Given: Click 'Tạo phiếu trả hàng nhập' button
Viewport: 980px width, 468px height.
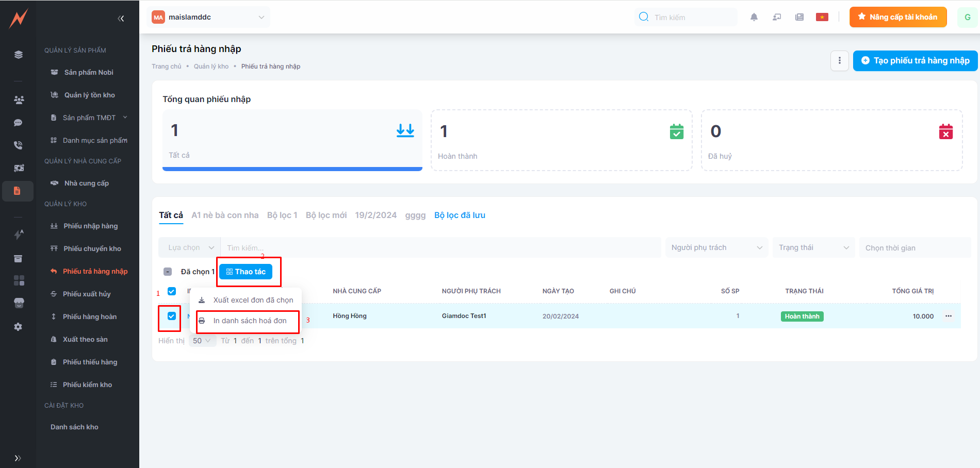Looking at the screenshot, I should [x=915, y=61].
